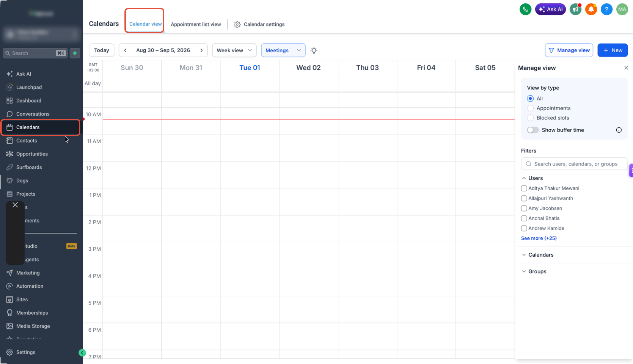633x364 pixels.
Task: Open the blue help question-mark icon
Action: pyautogui.click(x=607, y=9)
